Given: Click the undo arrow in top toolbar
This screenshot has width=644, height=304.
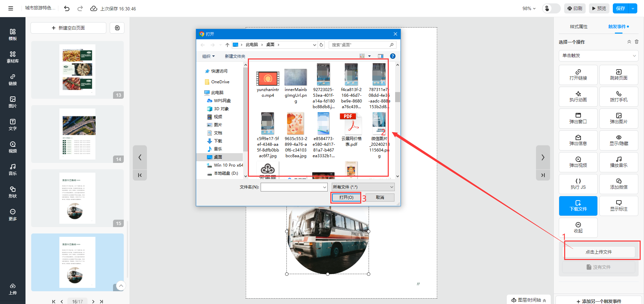Looking at the screenshot, I should pyautogui.click(x=67, y=8).
